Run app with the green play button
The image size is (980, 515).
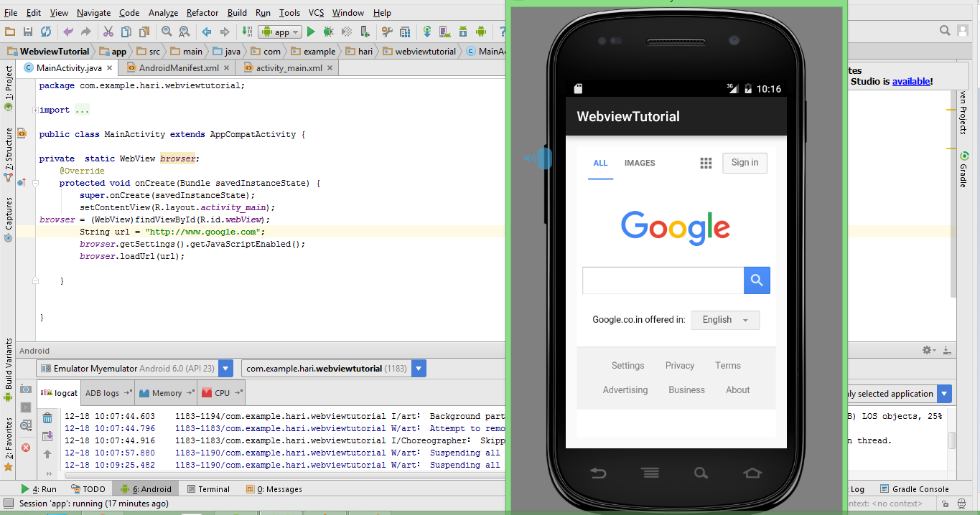[x=311, y=32]
